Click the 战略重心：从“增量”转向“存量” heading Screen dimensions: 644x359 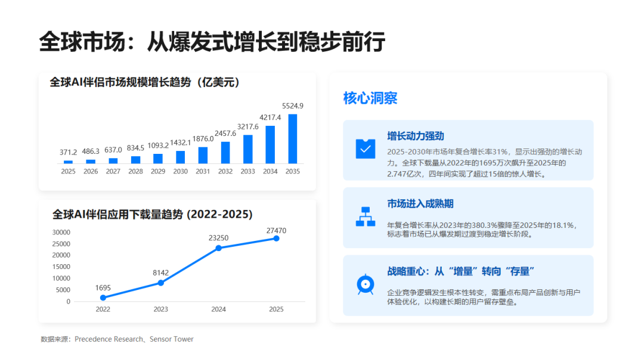[460, 271]
